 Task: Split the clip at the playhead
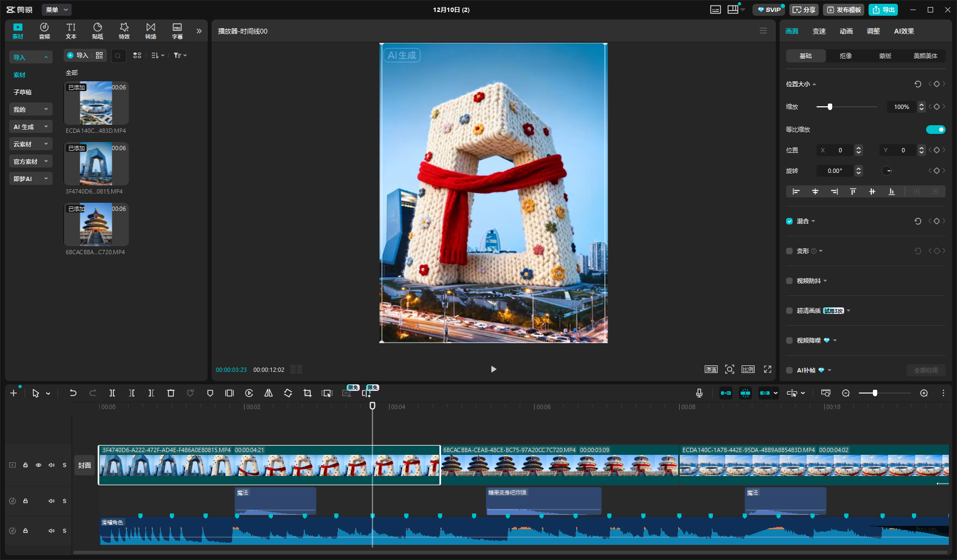point(112,393)
